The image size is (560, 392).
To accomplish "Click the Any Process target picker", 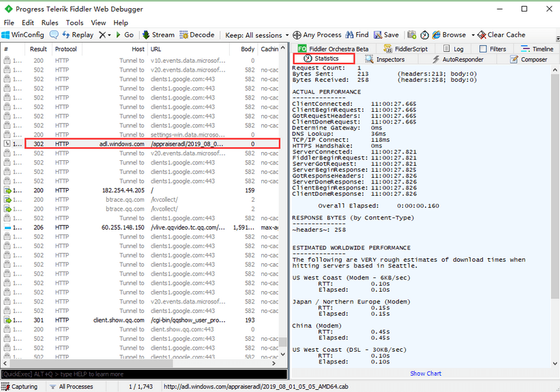I will 316,35.
